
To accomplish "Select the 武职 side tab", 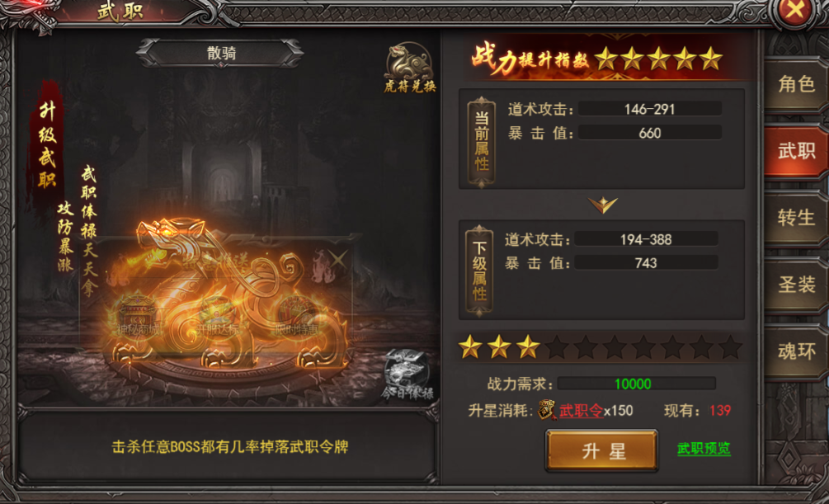I will (796, 151).
